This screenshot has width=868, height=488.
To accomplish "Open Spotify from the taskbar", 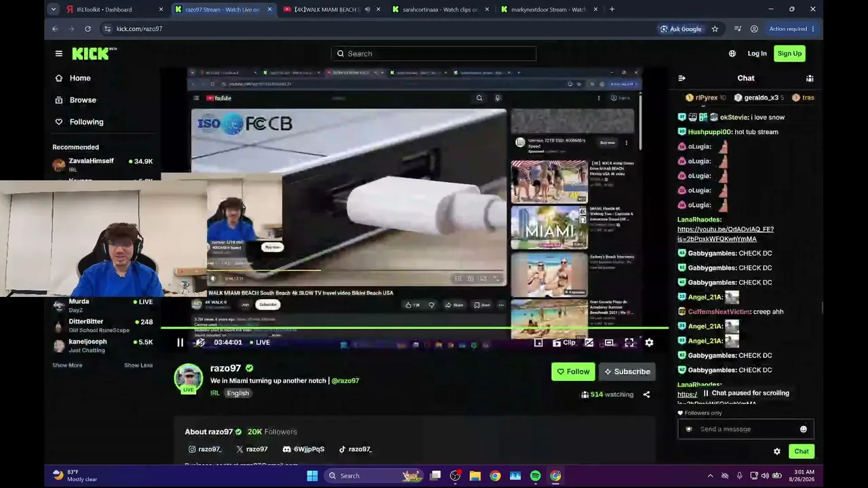I will click(535, 476).
